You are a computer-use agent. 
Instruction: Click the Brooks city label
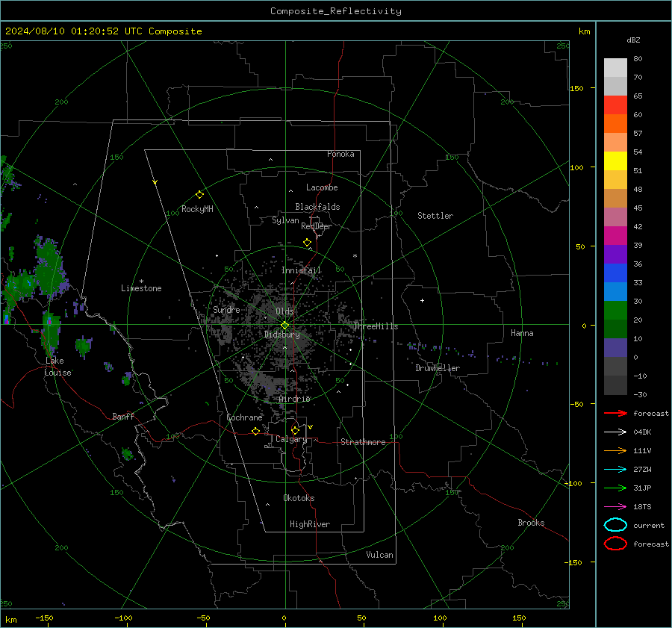pyautogui.click(x=531, y=523)
